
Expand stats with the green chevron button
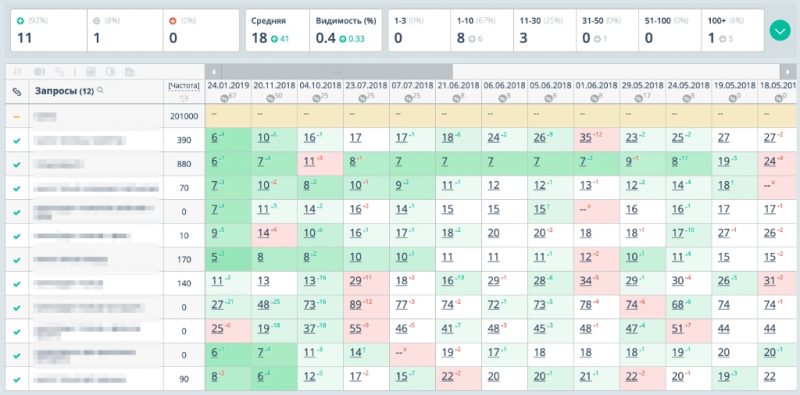click(780, 31)
